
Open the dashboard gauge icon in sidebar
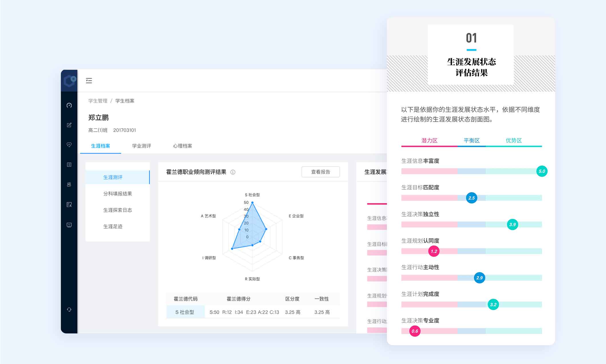(x=69, y=105)
